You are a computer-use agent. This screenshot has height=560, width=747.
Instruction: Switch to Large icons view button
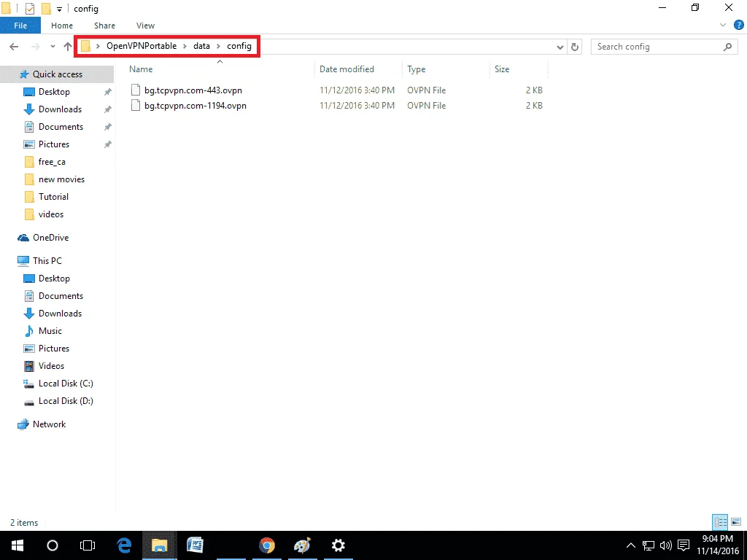(x=736, y=522)
